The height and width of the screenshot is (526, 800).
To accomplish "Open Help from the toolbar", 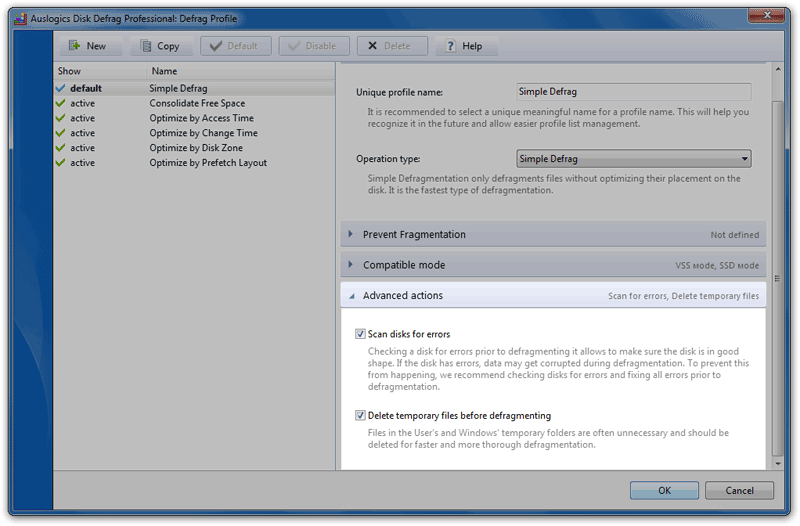I will point(466,46).
